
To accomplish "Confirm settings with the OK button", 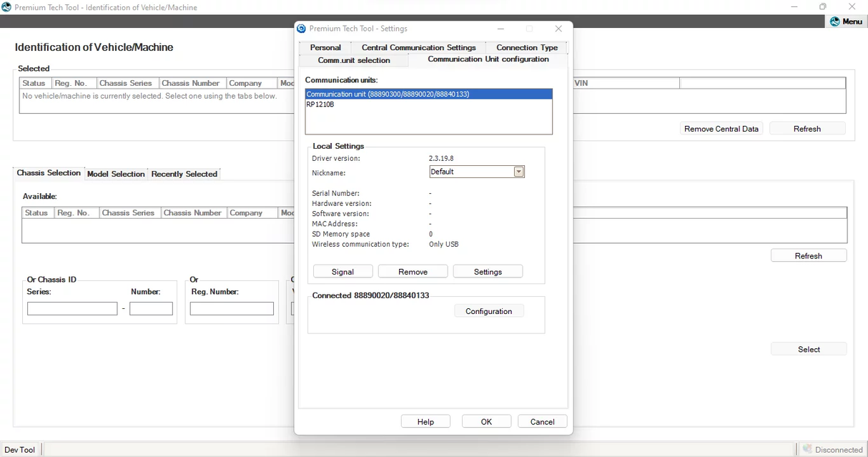I will click(486, 421).
